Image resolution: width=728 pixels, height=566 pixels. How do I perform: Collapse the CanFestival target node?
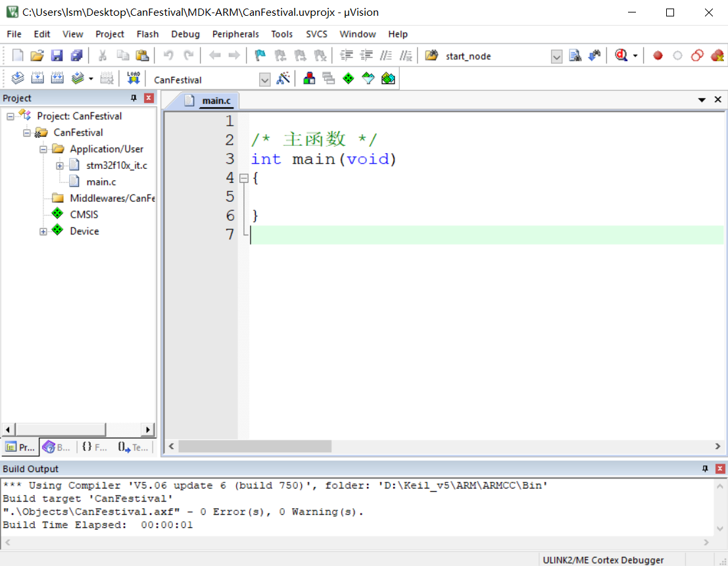click(x=27, y=133)
